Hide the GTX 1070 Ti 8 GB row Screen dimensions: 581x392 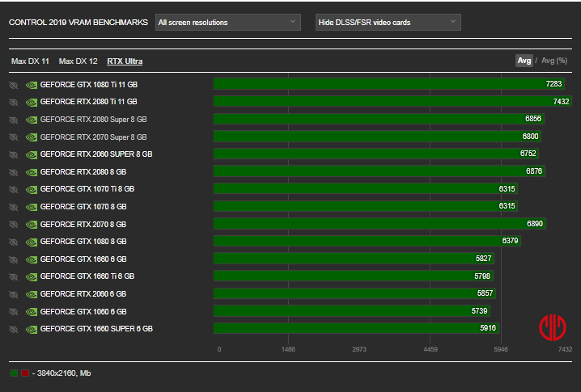[13, 189]
